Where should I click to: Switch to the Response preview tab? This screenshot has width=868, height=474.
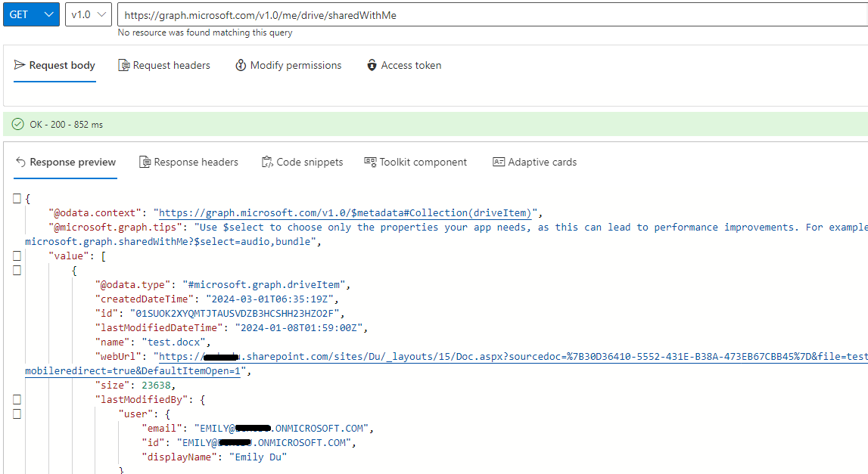(x=65, y=162)
